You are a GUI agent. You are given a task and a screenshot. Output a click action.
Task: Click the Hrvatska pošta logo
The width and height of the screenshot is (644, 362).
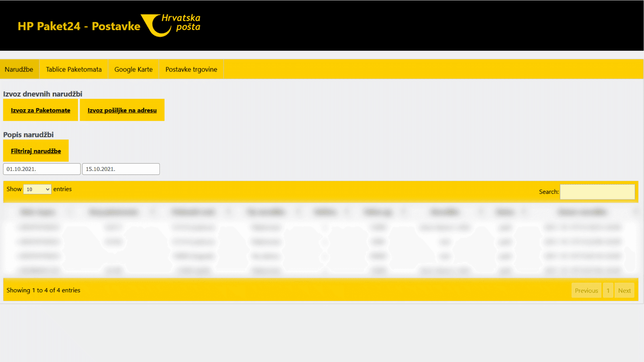[171, 25]
